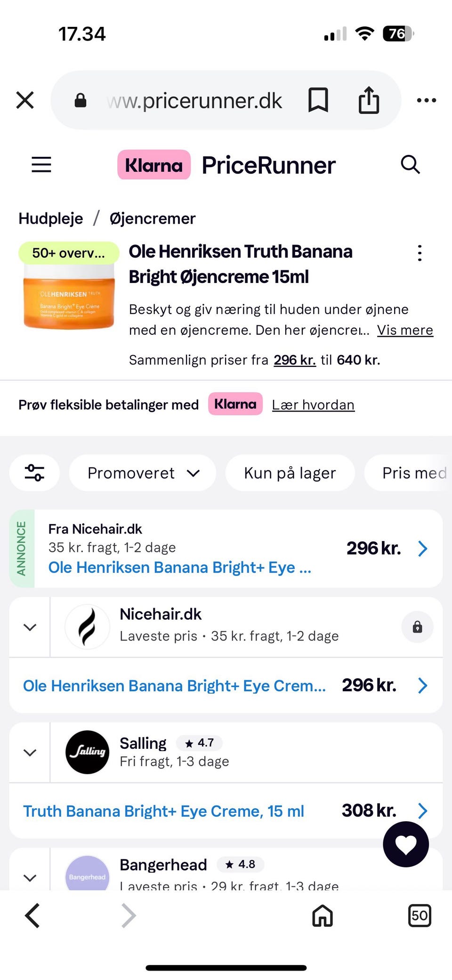Tap the heart favorite floating button

tap(406, 844)
